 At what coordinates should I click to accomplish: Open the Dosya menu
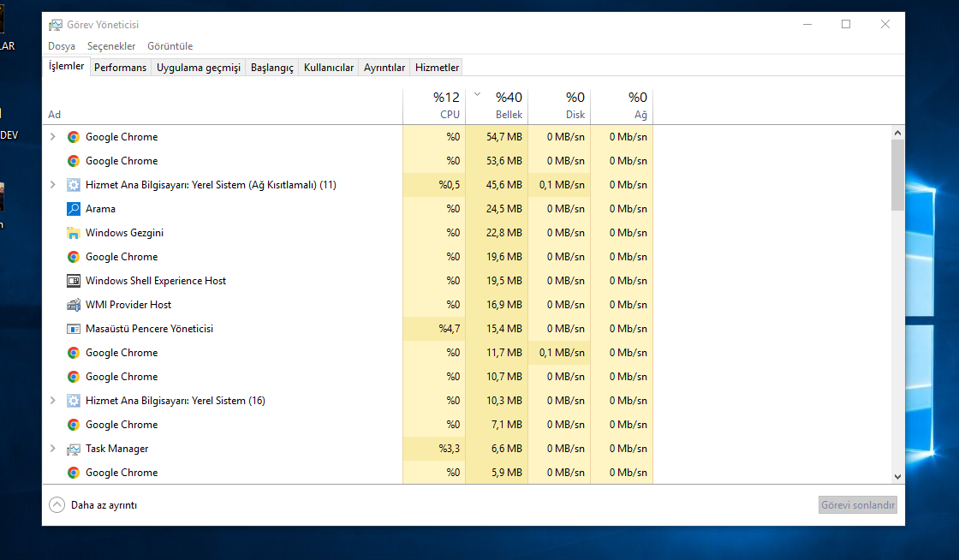pos(62,46)
